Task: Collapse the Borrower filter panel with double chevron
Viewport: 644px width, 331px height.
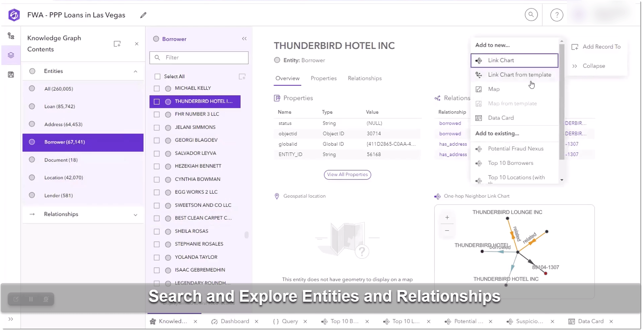Action: coord(244,39)
